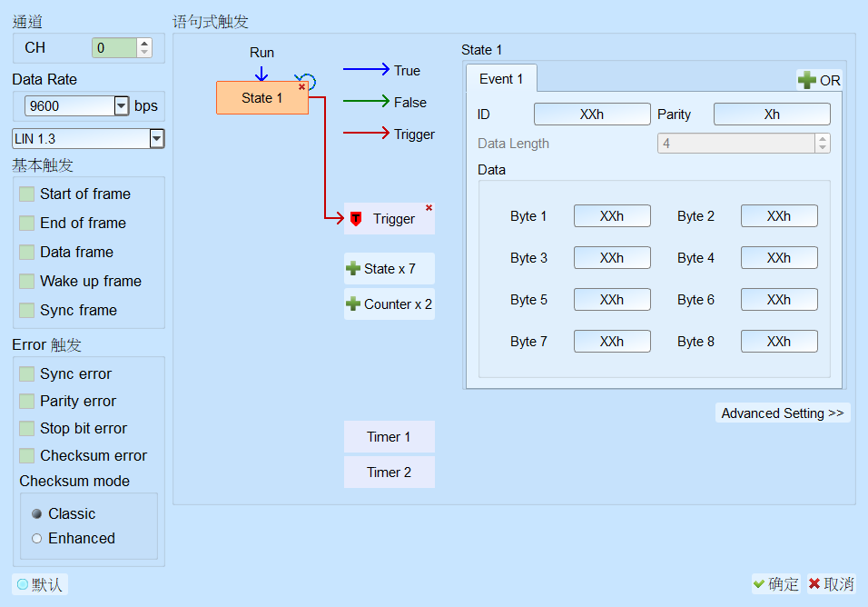Switch to the Event 1 tab
The image size is (868, 607).
click(501, 79)
